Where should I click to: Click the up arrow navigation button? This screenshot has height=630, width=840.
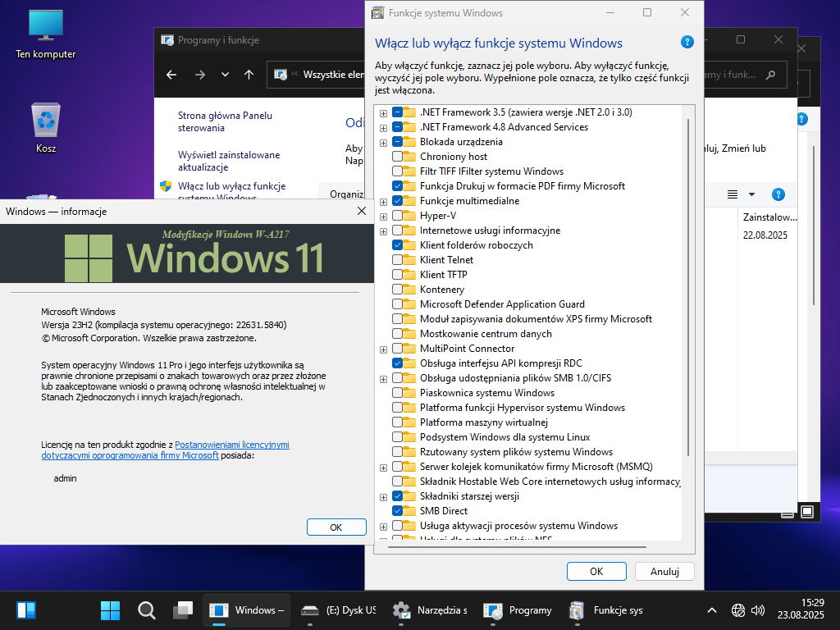pyautogui.click(x=249, y=75)
